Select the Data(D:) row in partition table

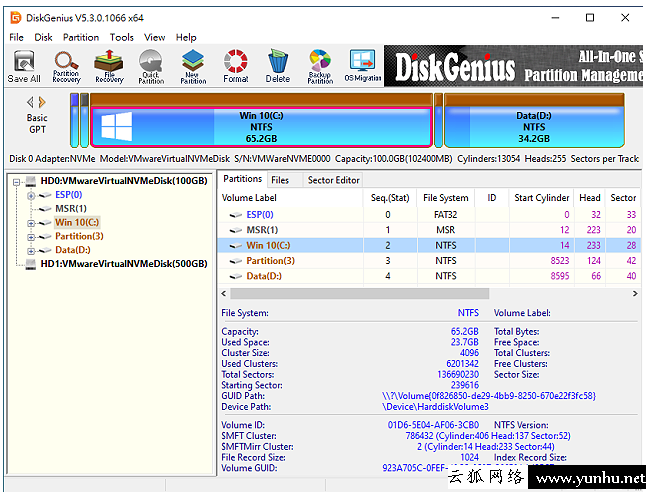point(429,276)
